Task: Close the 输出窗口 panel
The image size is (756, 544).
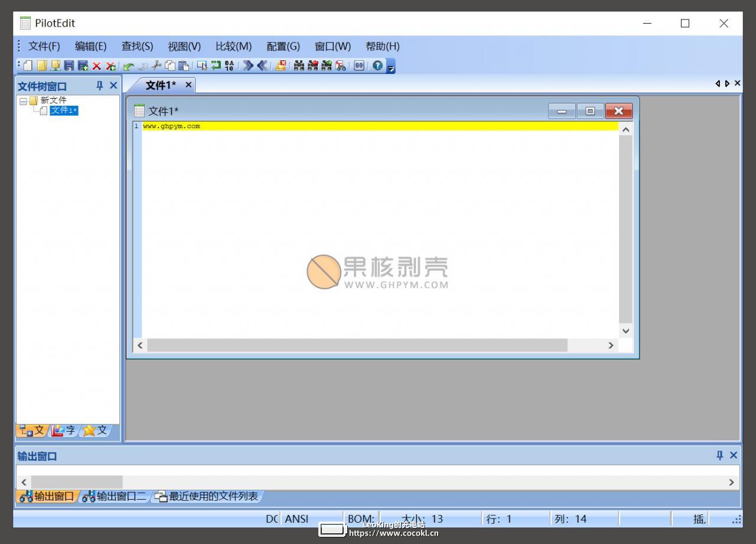Action: (734, 455)
